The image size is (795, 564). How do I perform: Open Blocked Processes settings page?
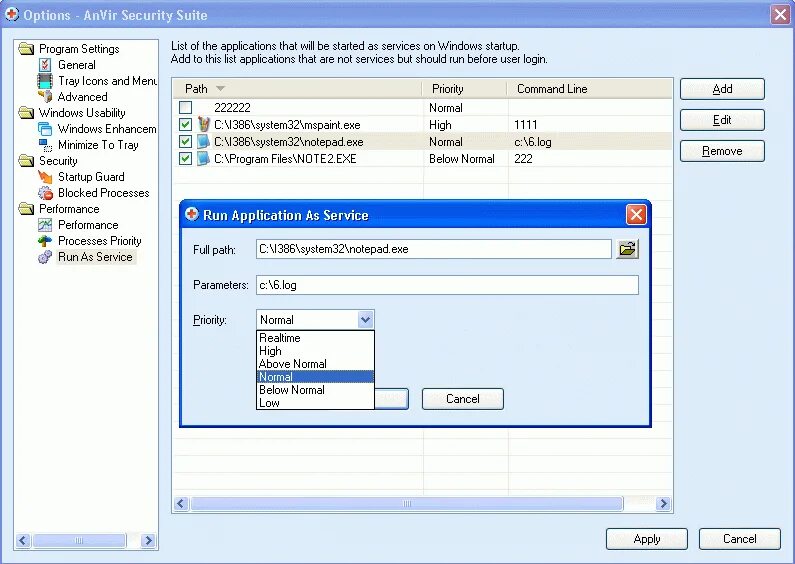pos(103,193)
